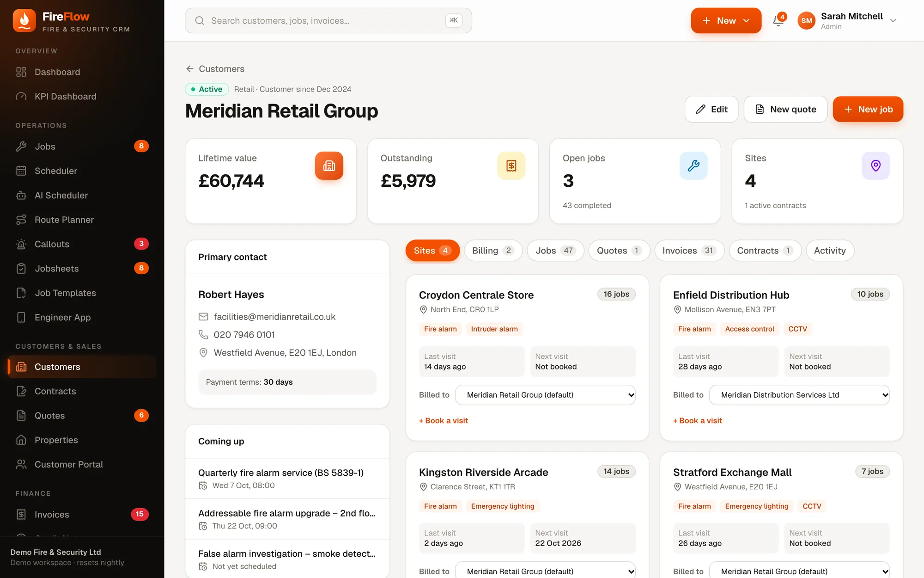Click the Sites map pin icon
Image resolution: width=924 pixels, height=578 pixels.
875,166
